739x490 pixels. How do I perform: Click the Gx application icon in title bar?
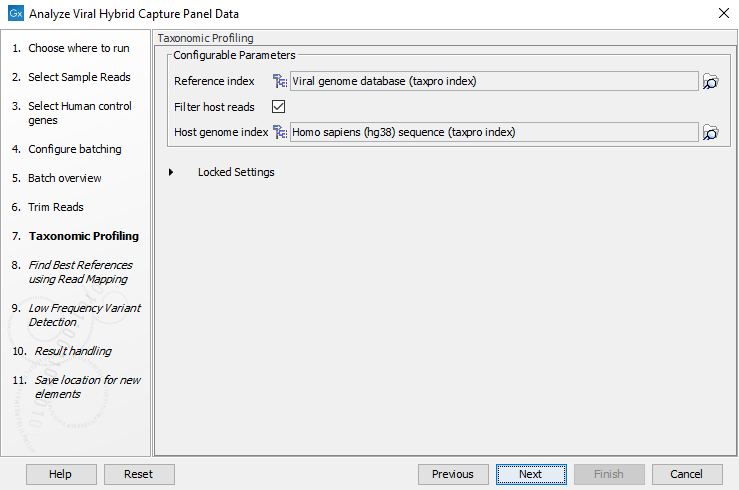pos(15,14)
